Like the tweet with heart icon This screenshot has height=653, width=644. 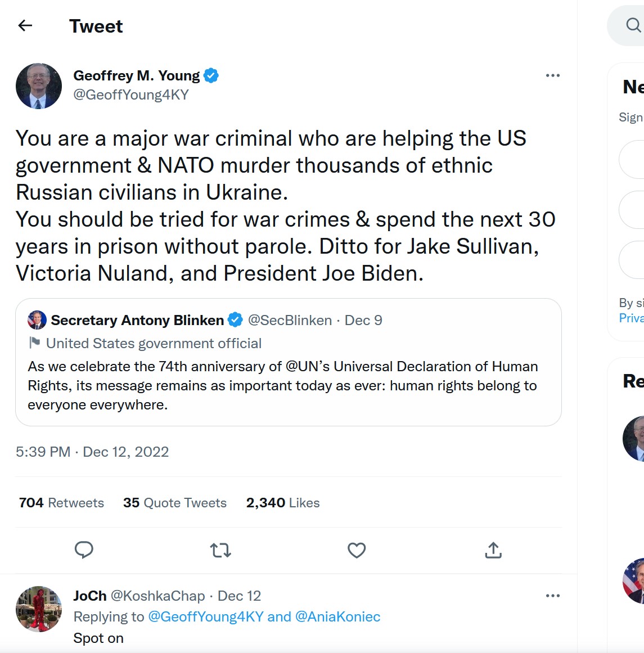(x=357, y=550)
